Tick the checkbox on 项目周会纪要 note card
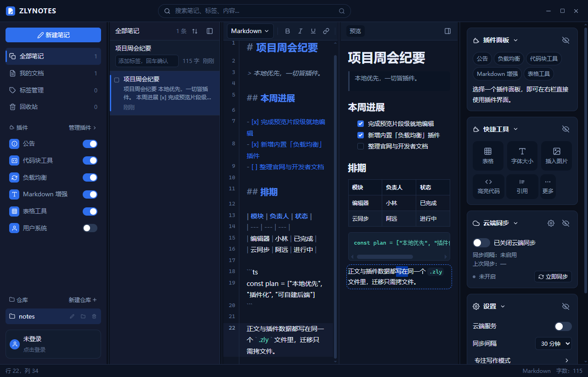This screenshot has height=377, width=588. pos(117,80)
